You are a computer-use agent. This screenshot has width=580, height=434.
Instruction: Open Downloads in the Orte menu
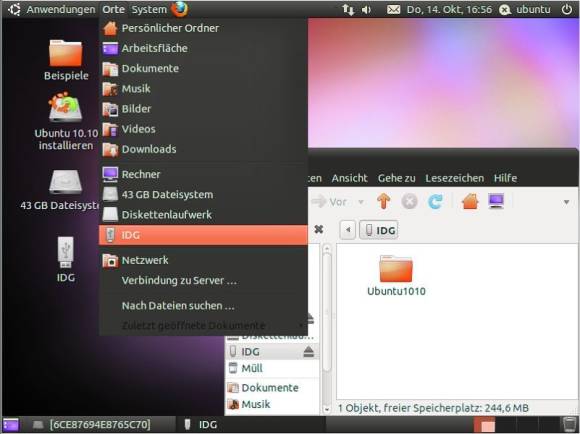[203, 149]
